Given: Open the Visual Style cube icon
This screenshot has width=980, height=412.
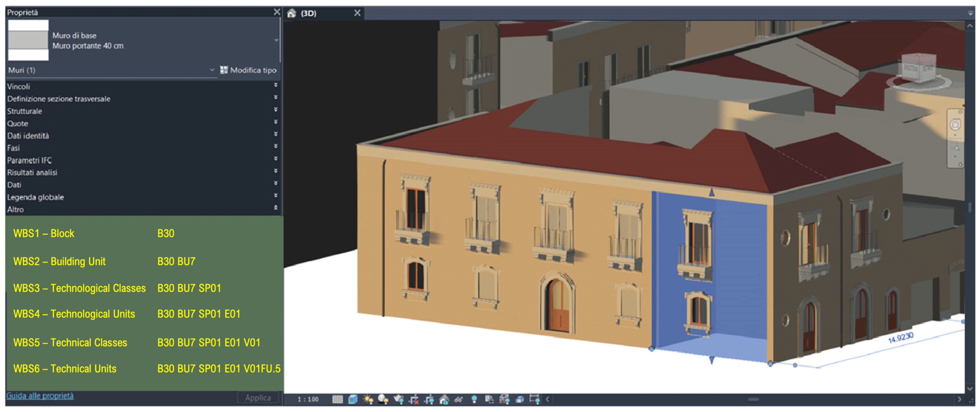Looking at the screenshot, I should click(x=353, y=399).
